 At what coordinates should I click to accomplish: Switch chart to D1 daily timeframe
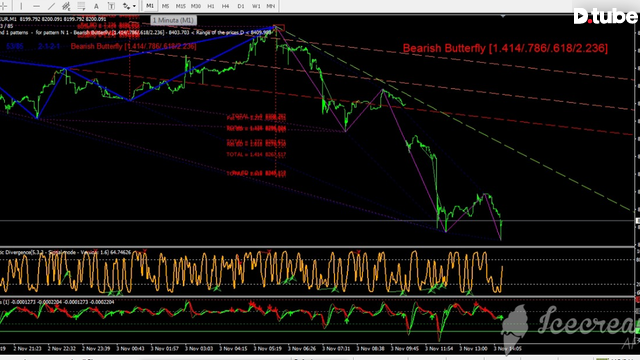[241, 6]
